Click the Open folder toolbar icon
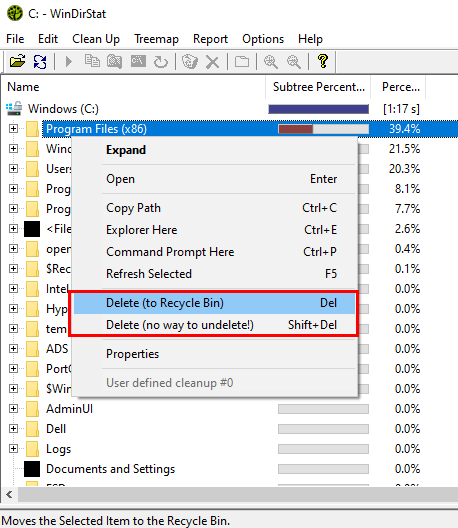 point(18,61)
